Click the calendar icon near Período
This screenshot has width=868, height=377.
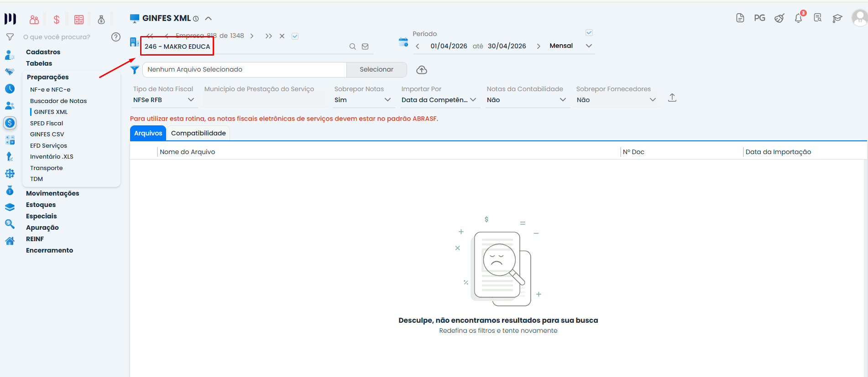[x=403, y=42]
